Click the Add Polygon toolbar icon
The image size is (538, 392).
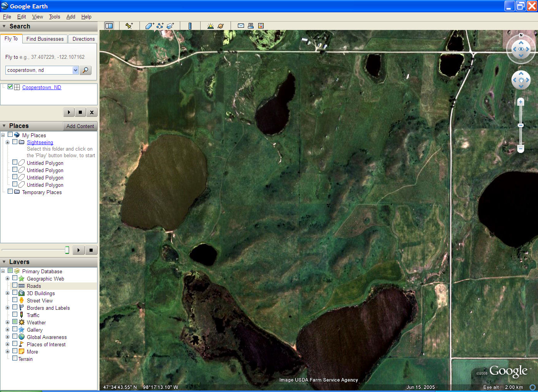149,26
